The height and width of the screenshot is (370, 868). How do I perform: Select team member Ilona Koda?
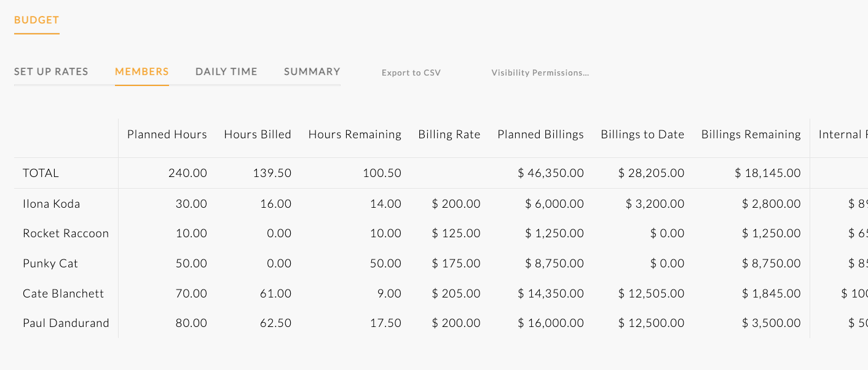pyautogui.click(x=52, y=203)
